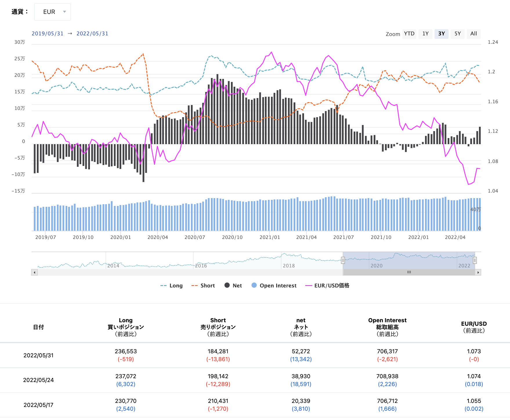Select the YTD zoom range
This screenshot has width=510, height=420.
coord(409,34)
